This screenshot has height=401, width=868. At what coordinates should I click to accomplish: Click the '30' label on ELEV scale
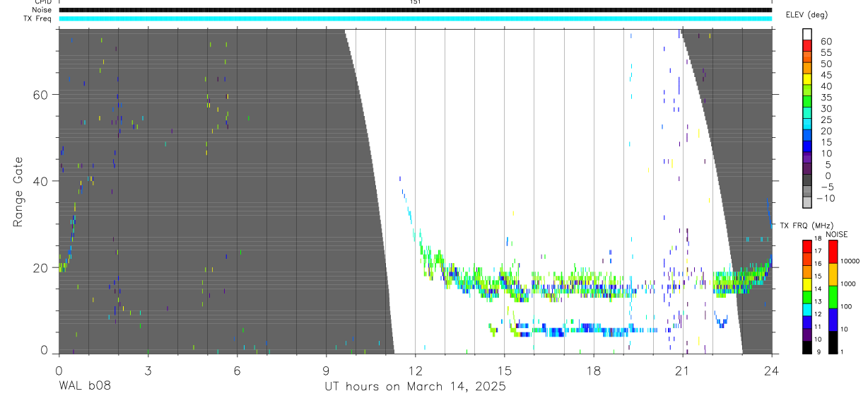(826, 108)
